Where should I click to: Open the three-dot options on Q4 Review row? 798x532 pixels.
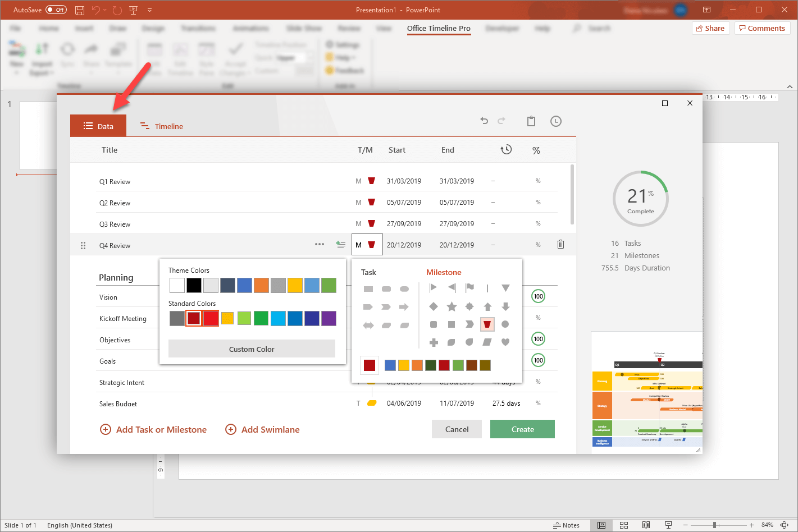click(320, 244)
